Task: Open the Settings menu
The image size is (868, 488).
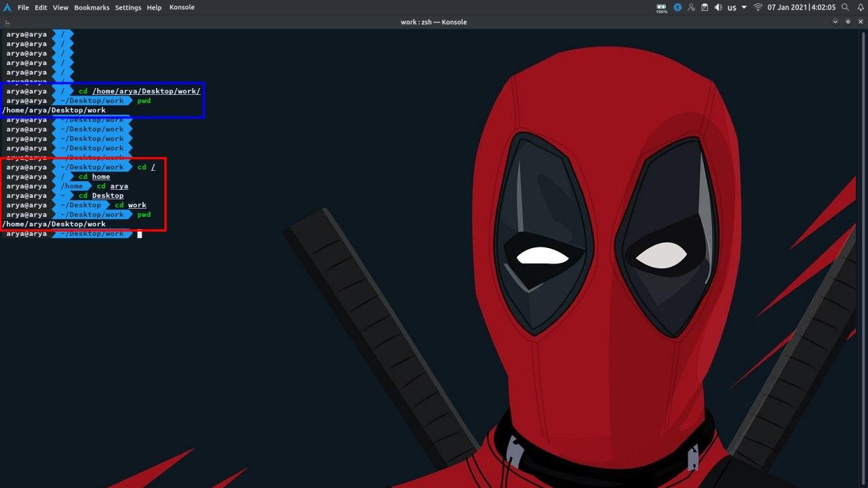Action: point(128,7)
